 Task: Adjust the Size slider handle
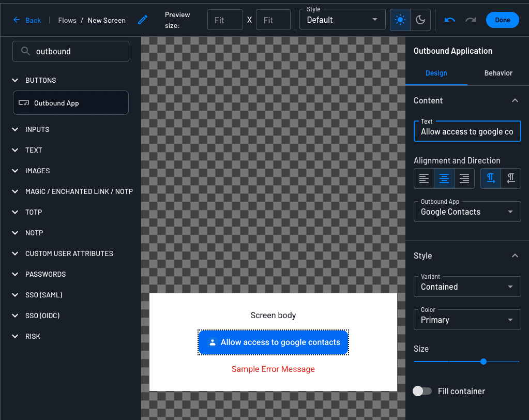(483, 362)
